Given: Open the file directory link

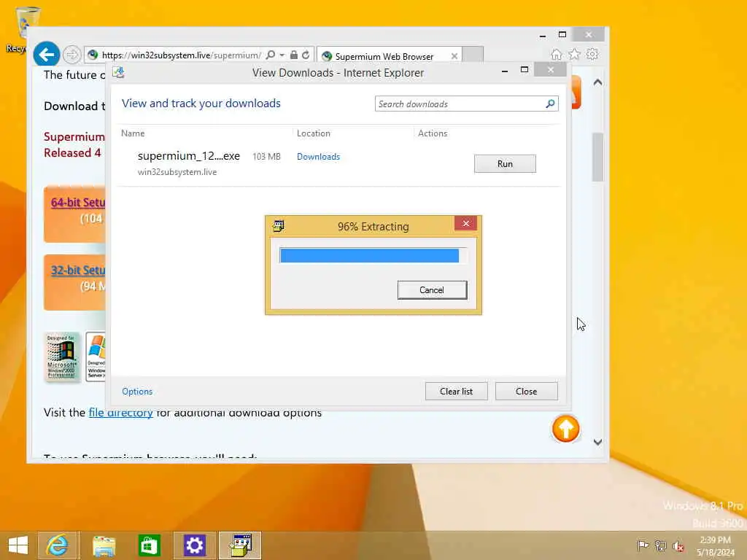Looking at the screenshot, I should [120, 413].
